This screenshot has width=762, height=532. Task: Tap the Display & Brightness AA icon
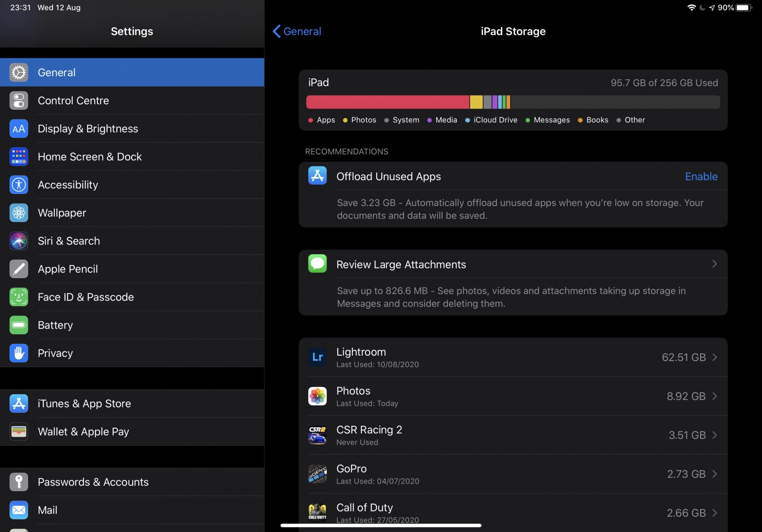[x=19, y=129]
